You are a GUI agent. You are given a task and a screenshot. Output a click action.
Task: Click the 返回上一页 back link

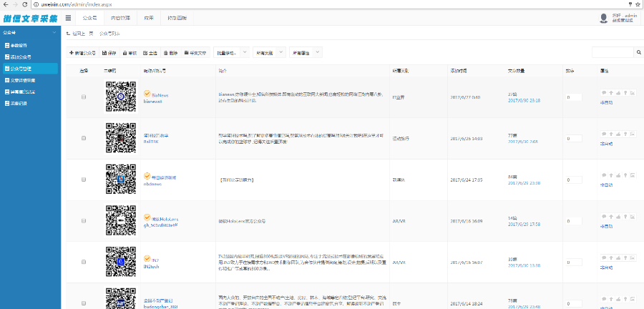79,34
